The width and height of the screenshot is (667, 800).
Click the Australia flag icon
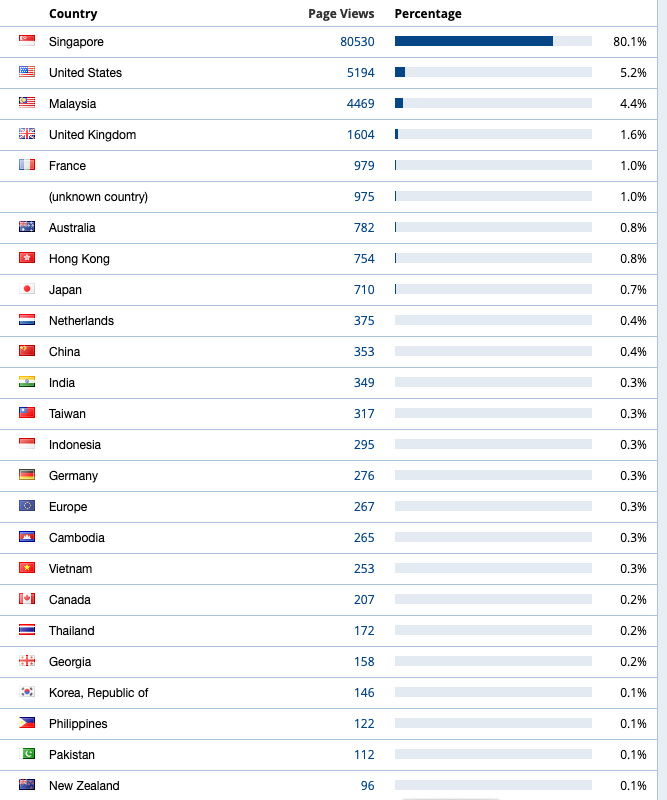(27, 227)
